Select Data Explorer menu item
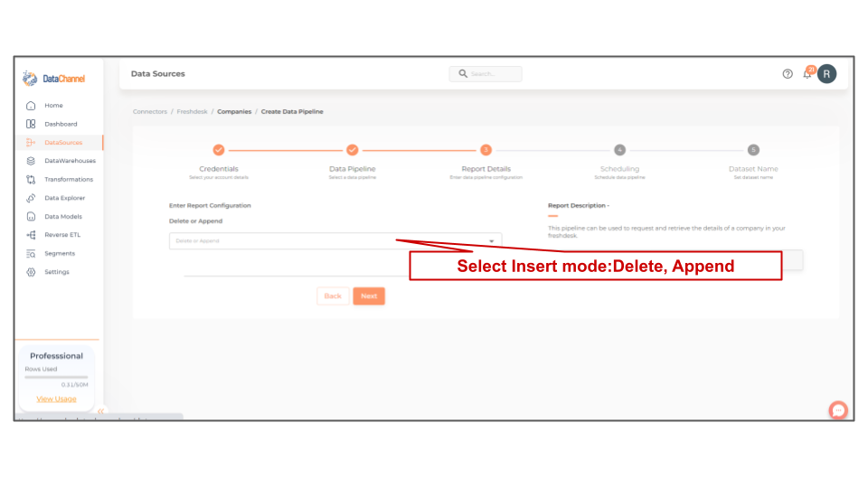Viewport: 868px width, 488px height. coord(65,198)
